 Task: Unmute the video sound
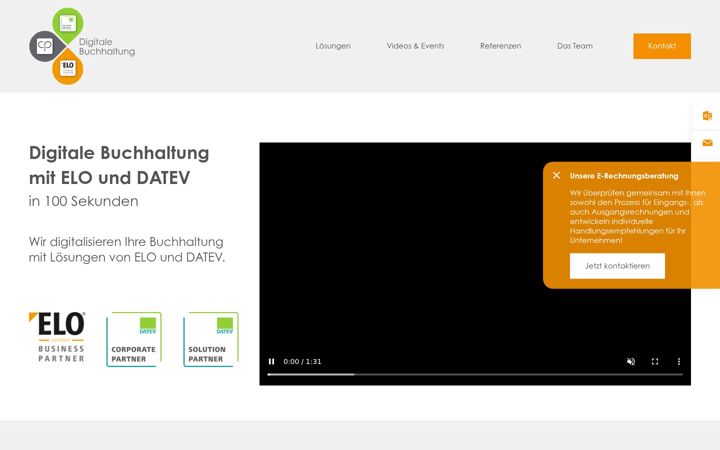631,362
